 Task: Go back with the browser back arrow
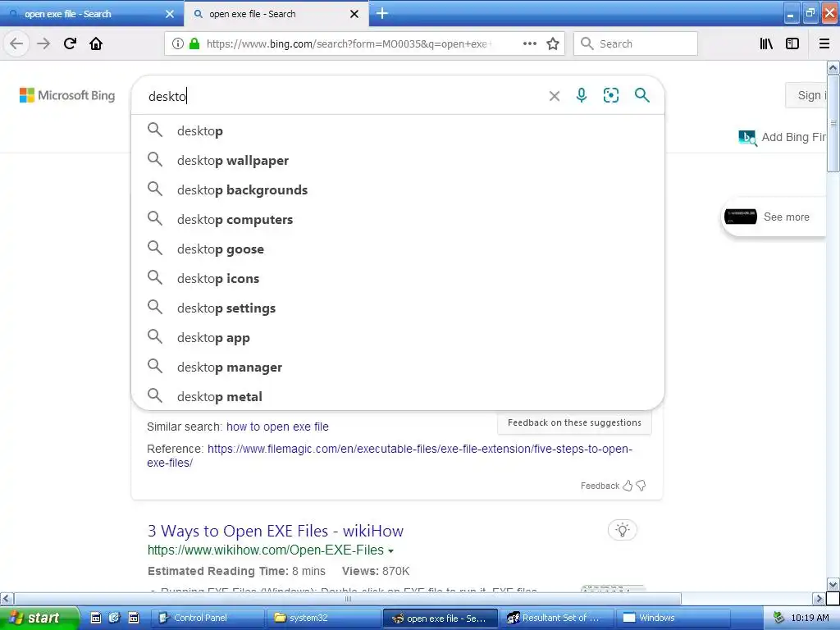pos(16,43)
